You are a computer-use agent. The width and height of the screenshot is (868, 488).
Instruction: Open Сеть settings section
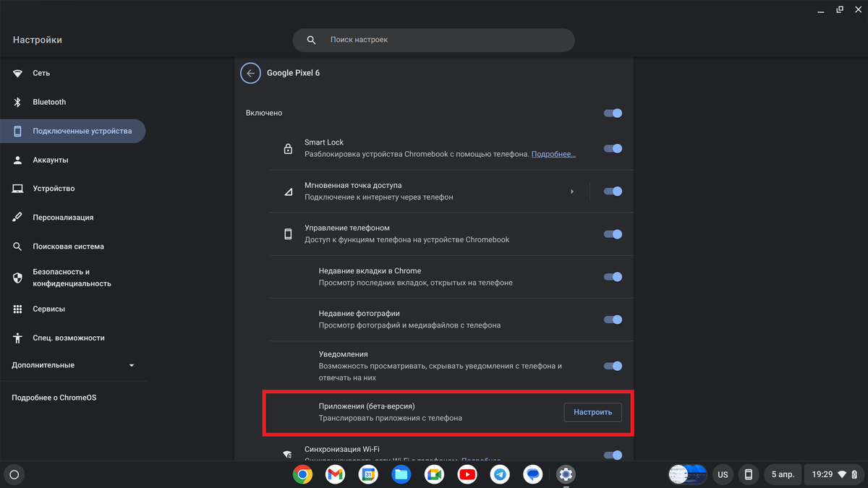click(72, 73)
